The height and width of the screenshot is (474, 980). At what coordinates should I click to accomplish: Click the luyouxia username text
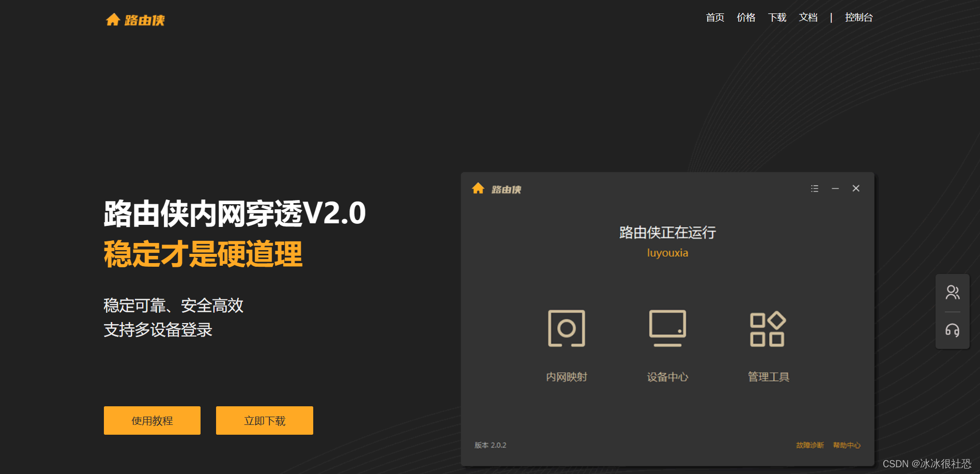(x=667, y=253)
